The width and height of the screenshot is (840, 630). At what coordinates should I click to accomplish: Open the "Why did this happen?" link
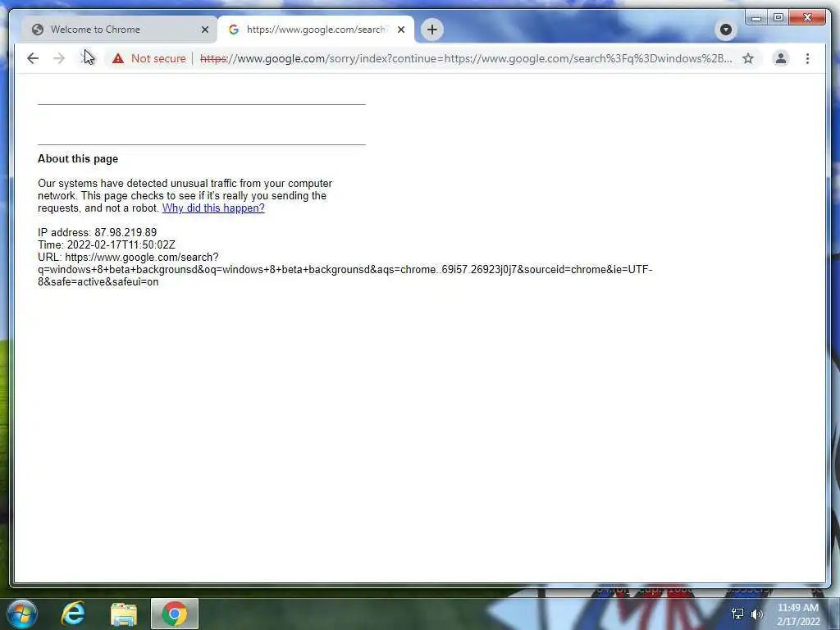pos(213,208)
